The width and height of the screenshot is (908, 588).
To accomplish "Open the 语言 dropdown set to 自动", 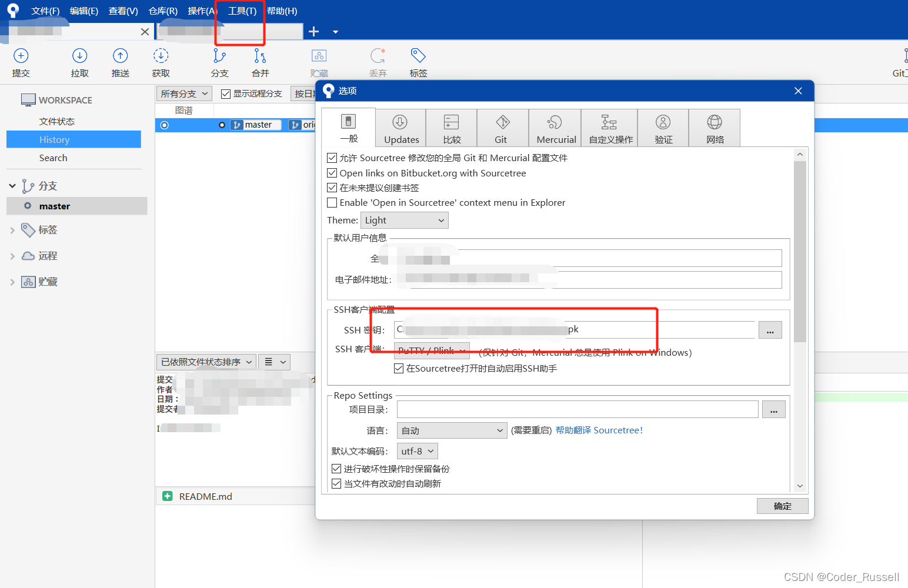I will click(452, 430).
